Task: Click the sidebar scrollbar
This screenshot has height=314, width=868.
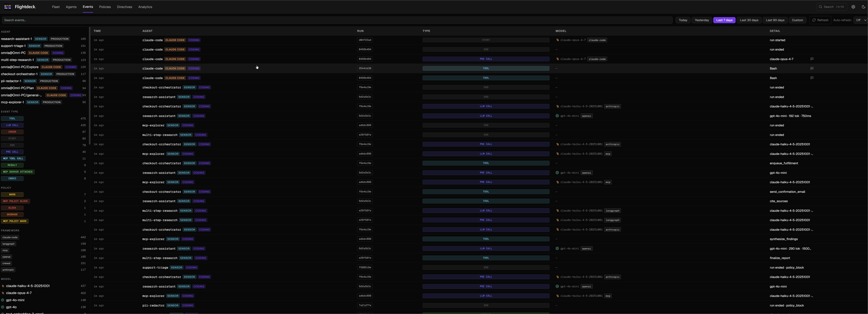Action: point(89,86)
